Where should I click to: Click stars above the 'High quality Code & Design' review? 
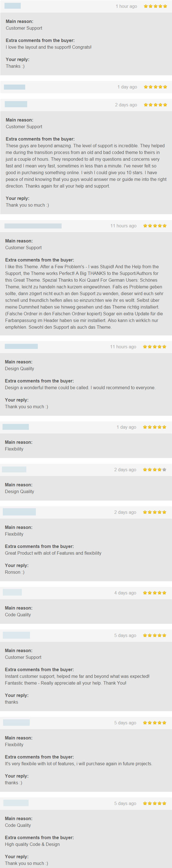tap(154, 803)
